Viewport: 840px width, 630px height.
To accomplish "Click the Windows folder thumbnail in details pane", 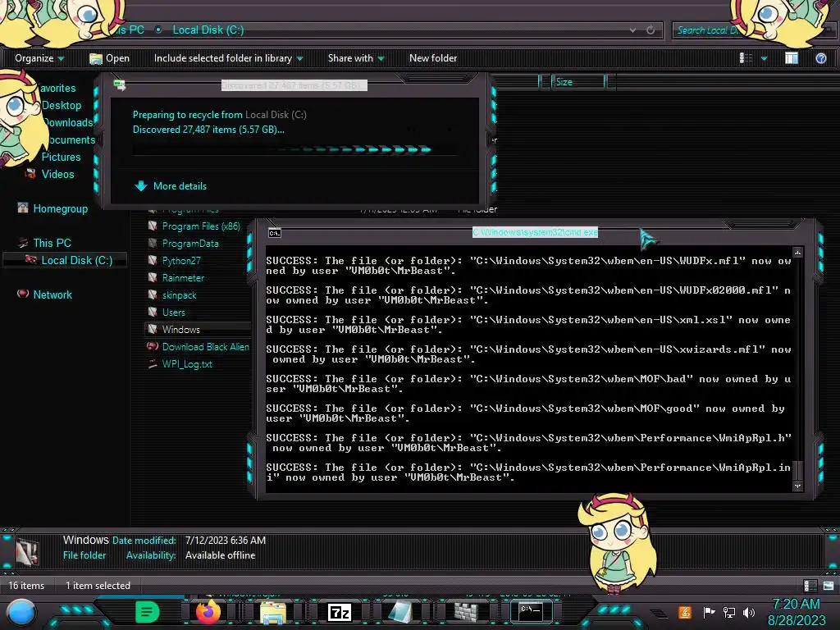I will (27, 551).
